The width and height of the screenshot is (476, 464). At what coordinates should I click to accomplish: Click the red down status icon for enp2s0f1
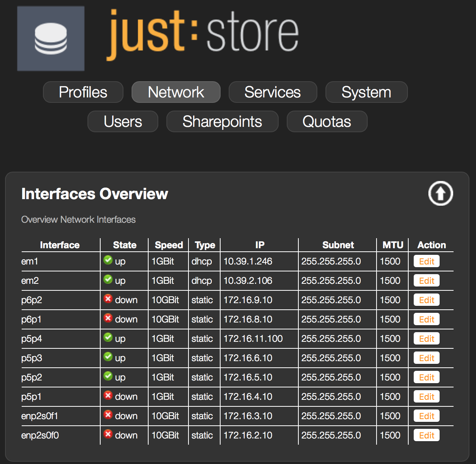click(108, 415)
